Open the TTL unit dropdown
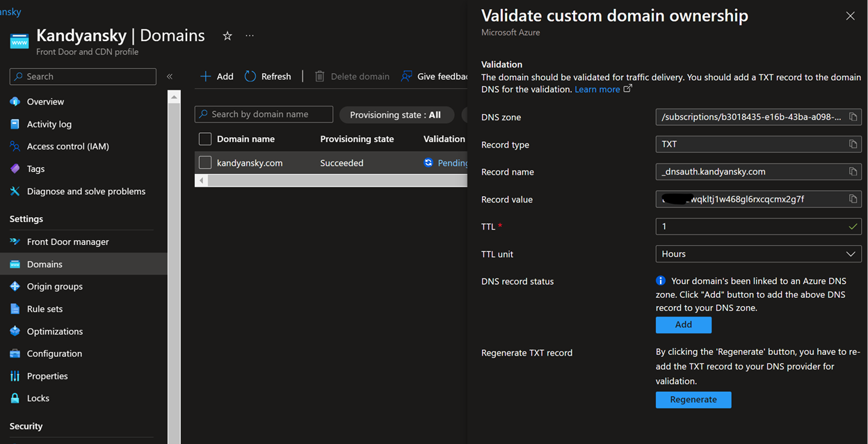 pos(758,254)
